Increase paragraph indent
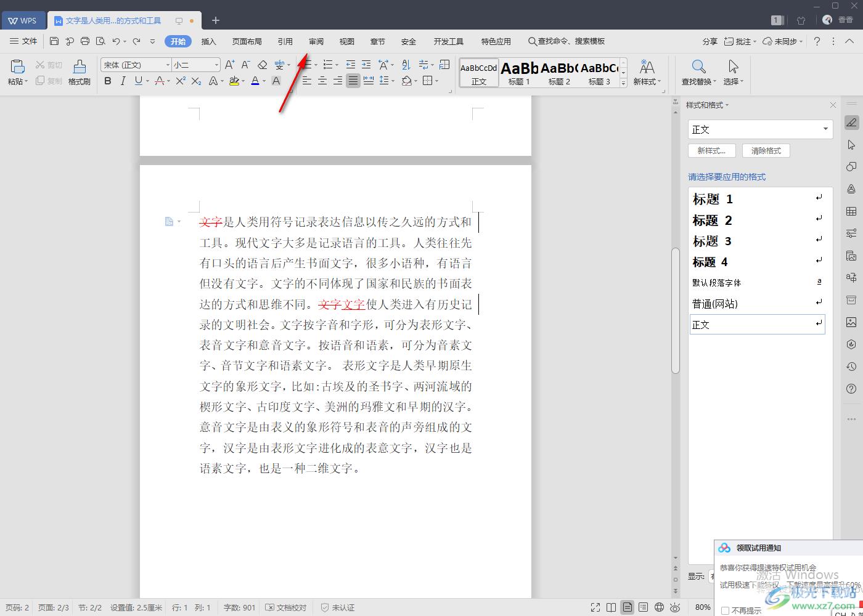Screen dimensions: 863x616 tap(366, 65)
